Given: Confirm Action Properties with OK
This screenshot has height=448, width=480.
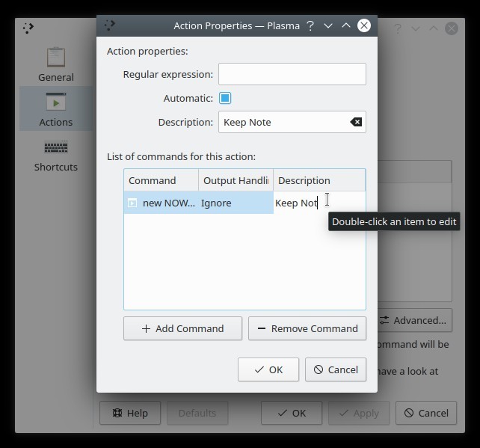Looking at the screenshot, I should [268, 369].
